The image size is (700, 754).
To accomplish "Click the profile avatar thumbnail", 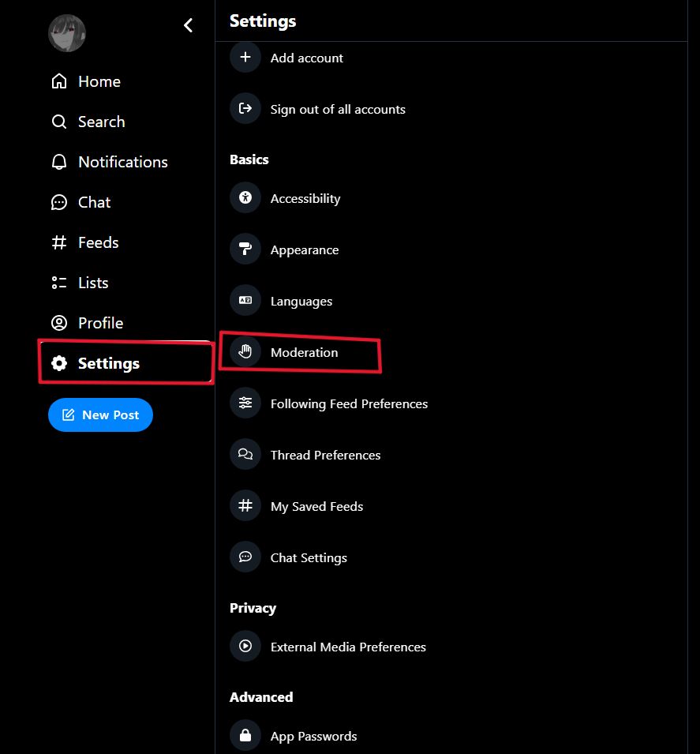I will 67,33.
